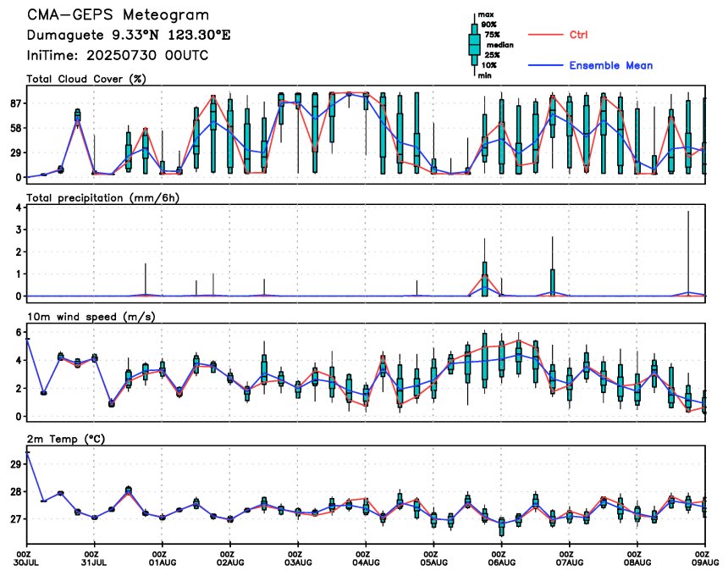Screen dimensions: 728x576
Task: Click the InitTime 20250730 00UTC label
Action: (x=118, y=55)
